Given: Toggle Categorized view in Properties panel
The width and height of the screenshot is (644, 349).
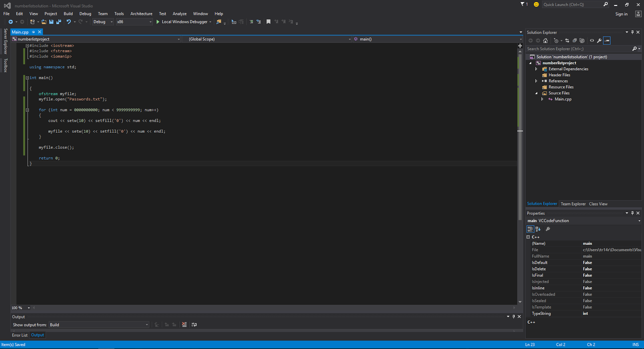Looking at the screenshot, I should pos(530,229).
